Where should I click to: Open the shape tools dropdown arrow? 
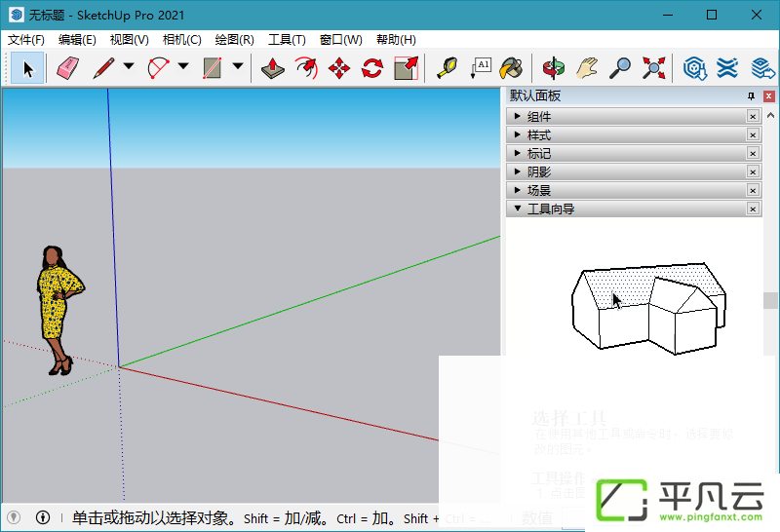[237, 66]
